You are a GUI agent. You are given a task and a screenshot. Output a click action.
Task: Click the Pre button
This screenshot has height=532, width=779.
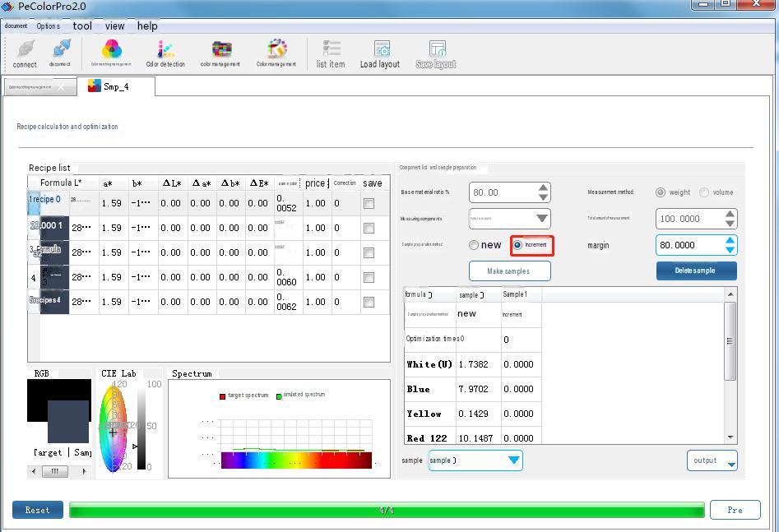[x=735, y=510]
